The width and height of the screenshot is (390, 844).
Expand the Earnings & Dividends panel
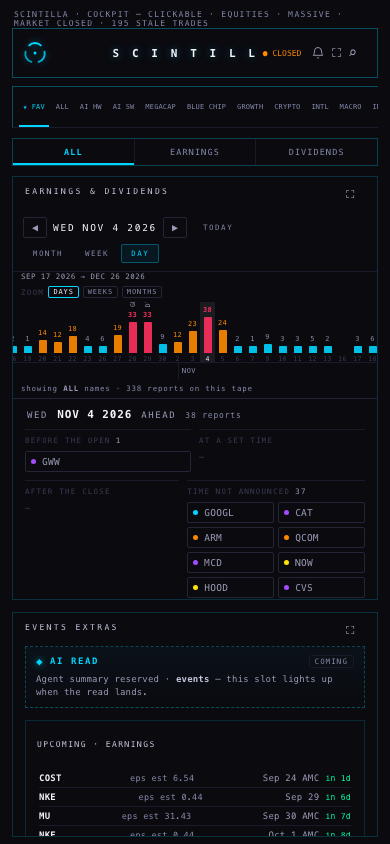coord(350,194)
